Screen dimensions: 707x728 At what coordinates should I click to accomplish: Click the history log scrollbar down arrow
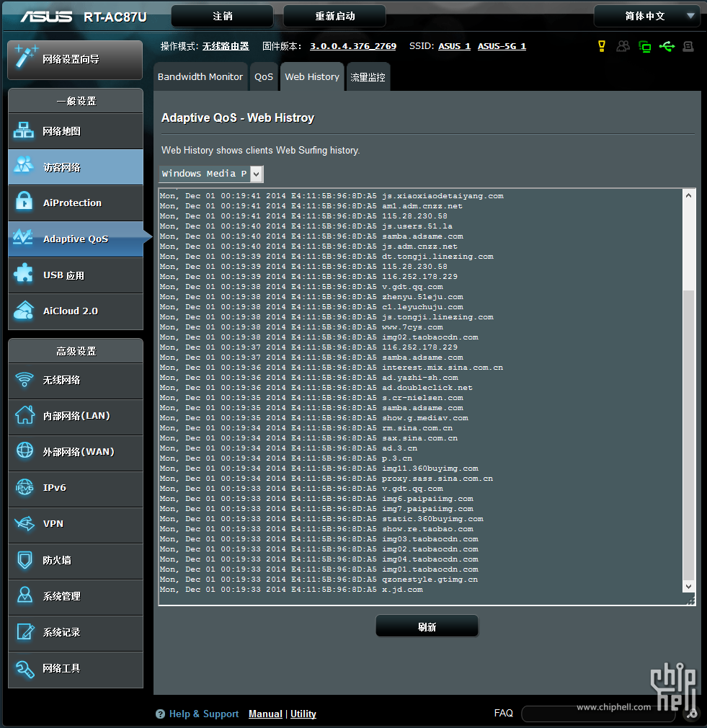[688, 587]
